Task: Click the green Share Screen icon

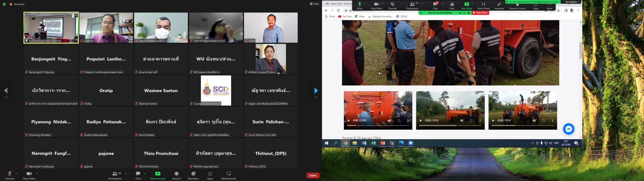Action: (158, 174)
